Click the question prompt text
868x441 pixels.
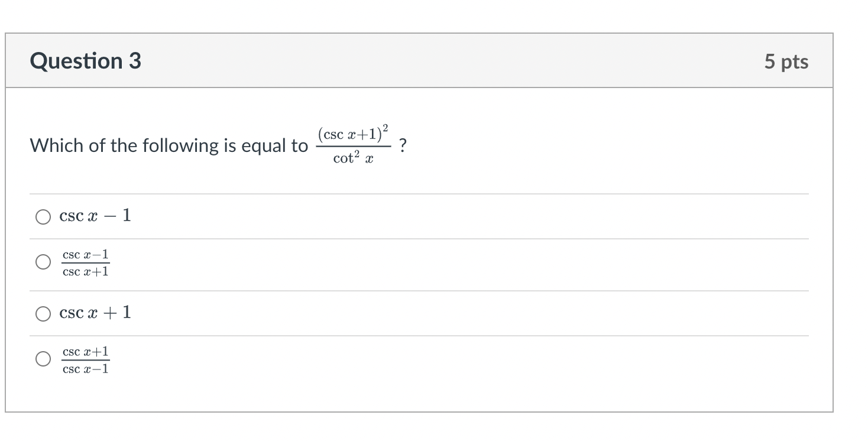pyautogui.click(x=166, y=145)
